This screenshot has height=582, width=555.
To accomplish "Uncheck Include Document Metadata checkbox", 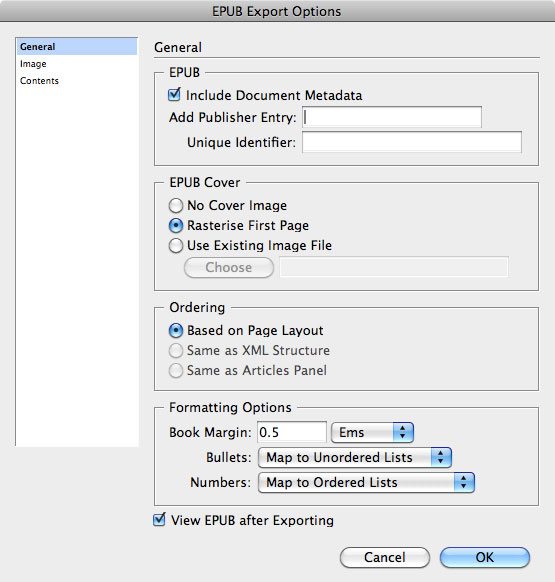I will click(x=174, y=95).
